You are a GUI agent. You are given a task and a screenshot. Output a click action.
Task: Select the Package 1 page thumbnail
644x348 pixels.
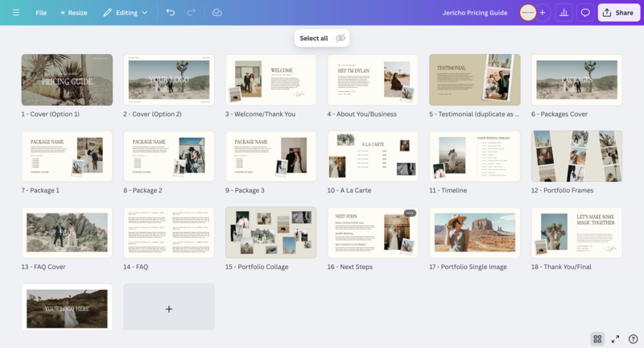67,156
